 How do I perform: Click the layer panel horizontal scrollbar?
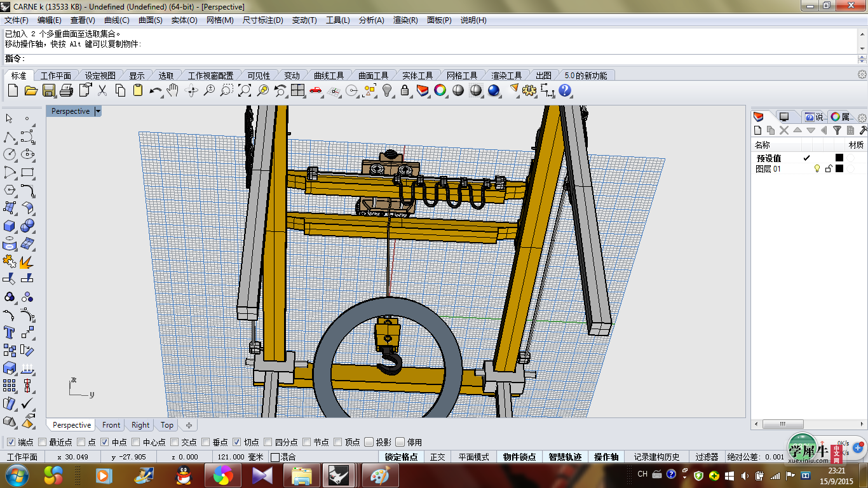tap(808, 424)
